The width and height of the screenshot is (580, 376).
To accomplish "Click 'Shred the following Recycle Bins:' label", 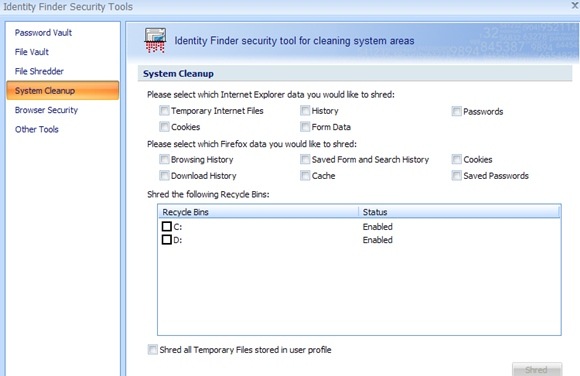I will point(208,194).
